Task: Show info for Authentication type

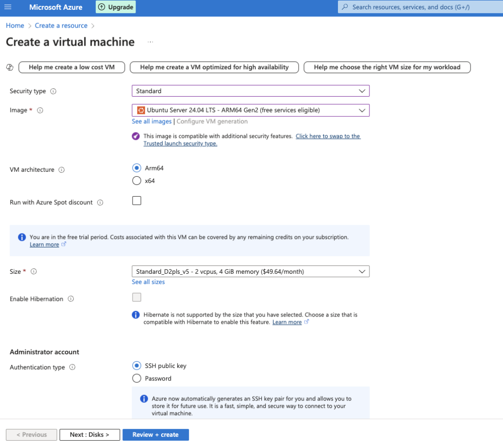Action: pyautogui.click(x=73, y=367)
